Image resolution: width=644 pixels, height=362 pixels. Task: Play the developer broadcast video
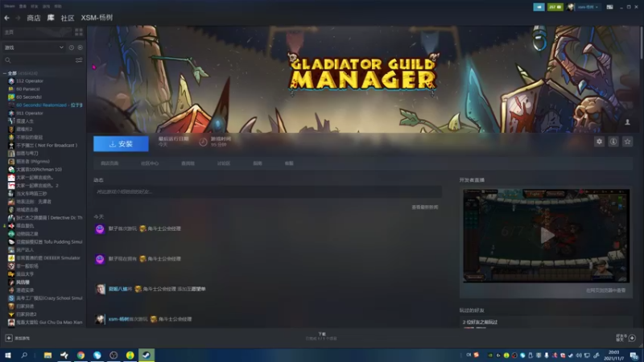point(547,236)
